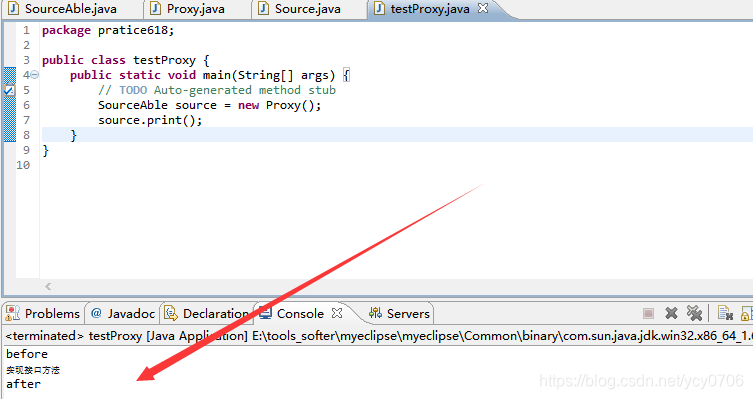Click line number 3 in the gutter
This screenshot has width=753, height=399.
coord(26,60)
